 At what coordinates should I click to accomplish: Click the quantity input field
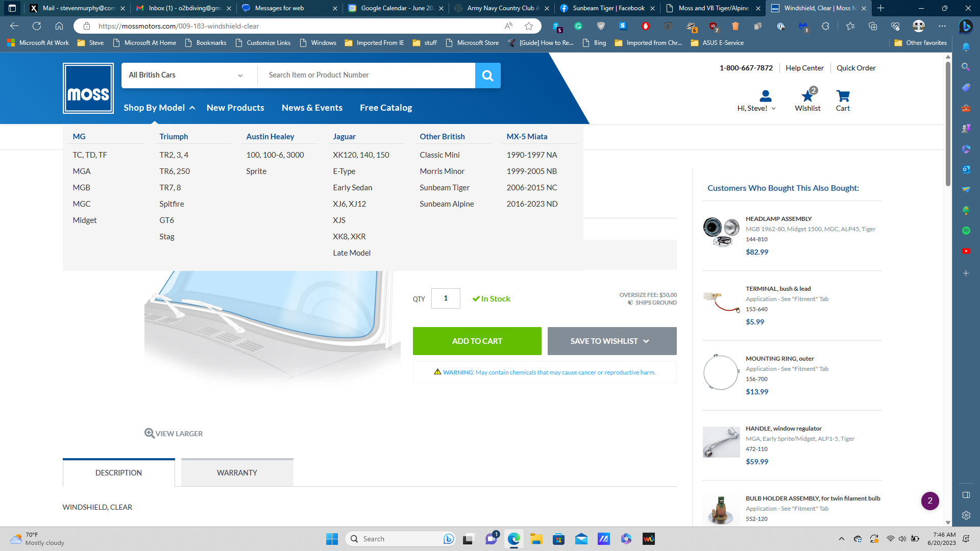(446, 298)
